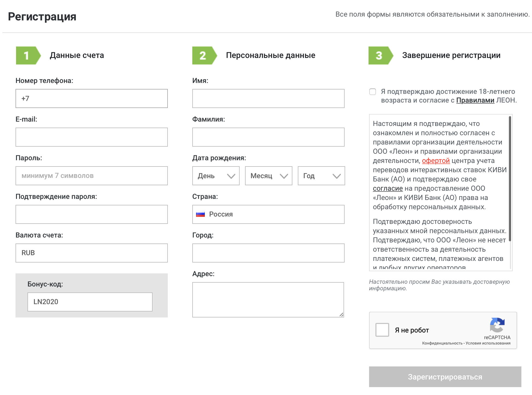Focus the 'Имя' first name field
Screen dimensions: 532x395
(268, 98)
